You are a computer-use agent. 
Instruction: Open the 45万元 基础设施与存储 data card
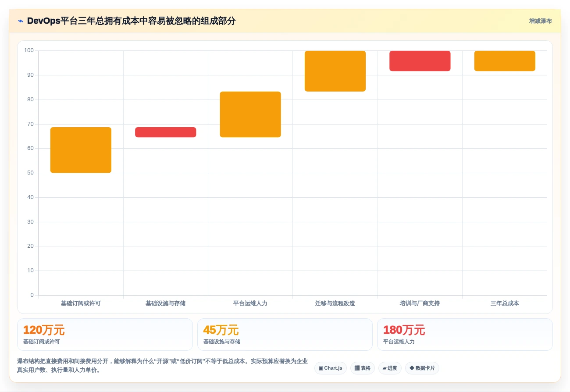(285, 335)
